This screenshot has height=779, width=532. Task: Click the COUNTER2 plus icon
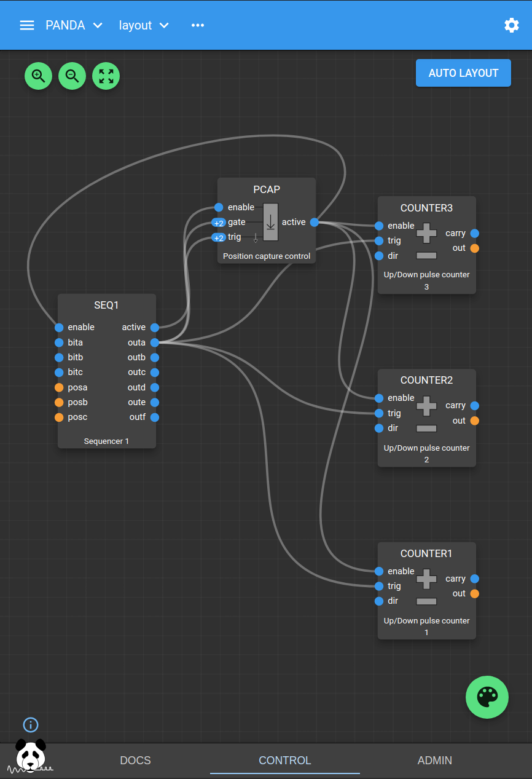click(x=426, y=405)
